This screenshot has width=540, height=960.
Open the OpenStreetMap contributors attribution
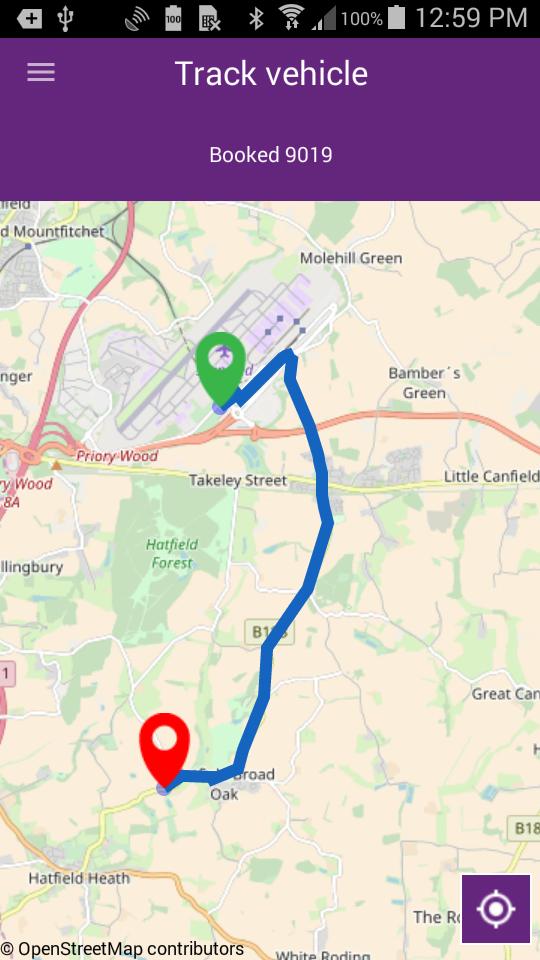[x=122, y=949]
